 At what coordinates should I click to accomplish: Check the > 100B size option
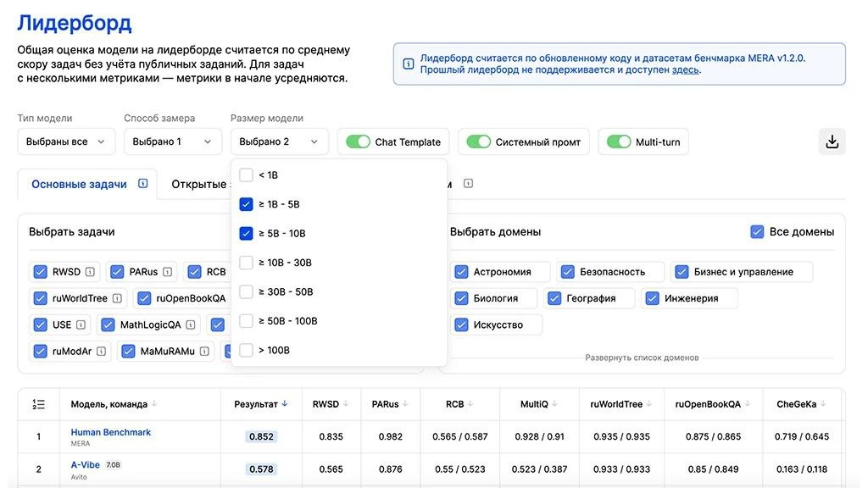pos(247,350)
